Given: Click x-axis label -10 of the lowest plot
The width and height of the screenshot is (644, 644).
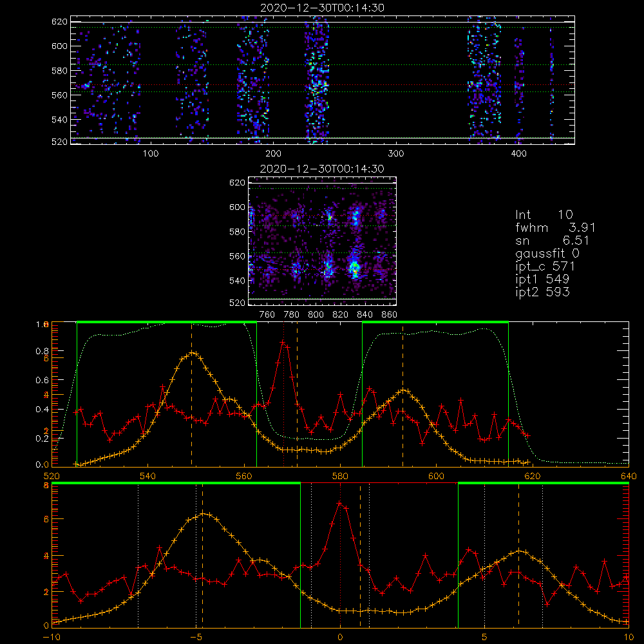Looking at the screenshot, I should [52, 638].
